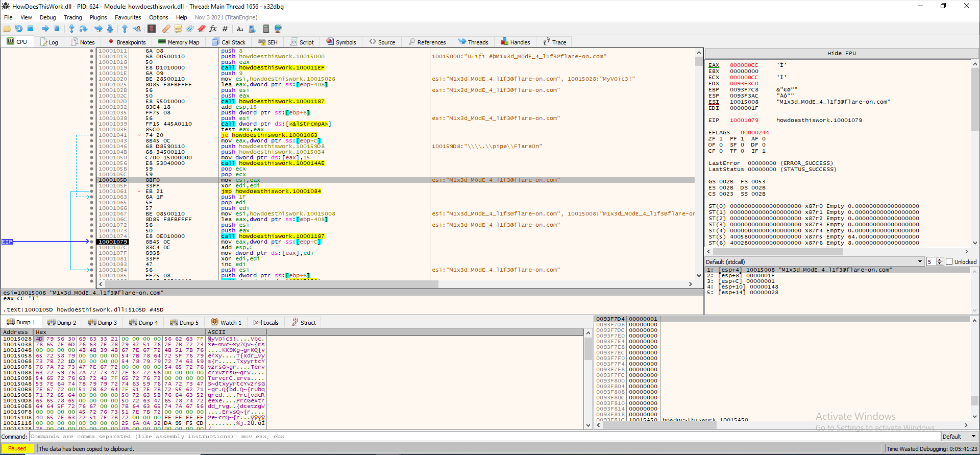Click the Run to User Code icon
The width and height of the screenshot is (980, 455).
[x=136, y=29]
